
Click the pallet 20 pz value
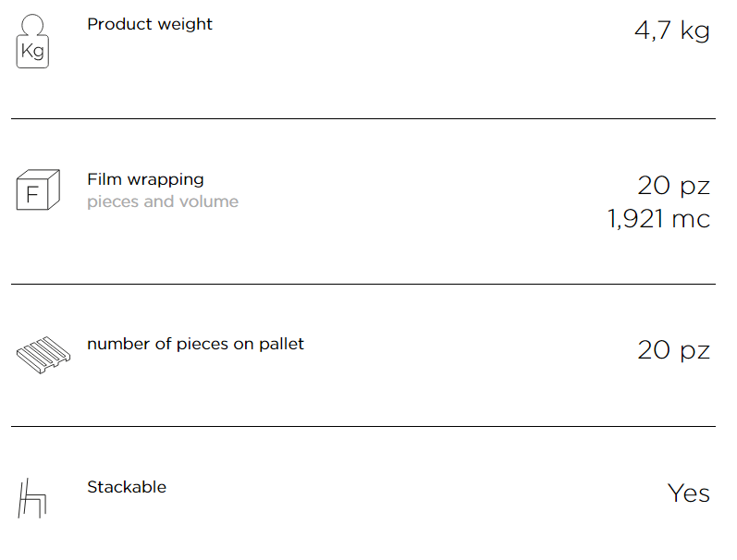[673, 350]
